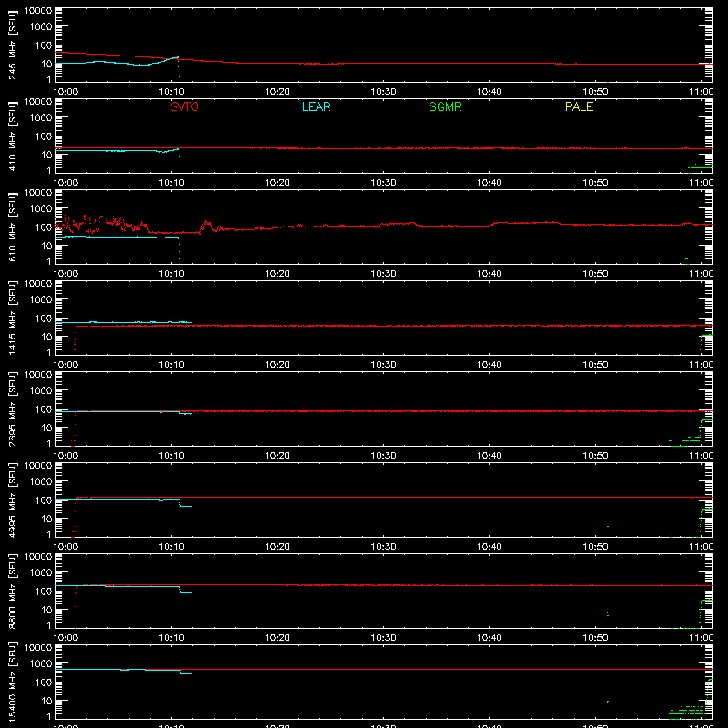728x728 pixels.
Task: Click the 10000 tick on 8800 MHz axis
Action: pyautogui.click(x=38, y=557)
